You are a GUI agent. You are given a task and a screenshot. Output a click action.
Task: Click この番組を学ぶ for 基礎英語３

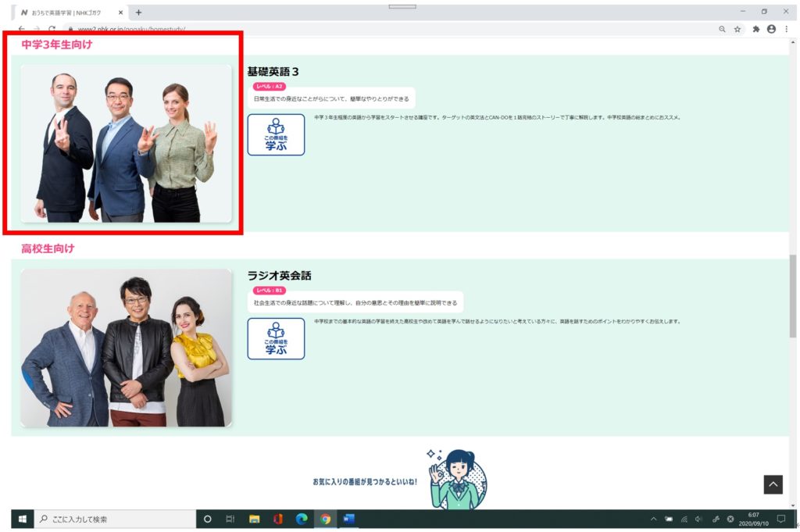pyautogui.click(x=277, y=134)
